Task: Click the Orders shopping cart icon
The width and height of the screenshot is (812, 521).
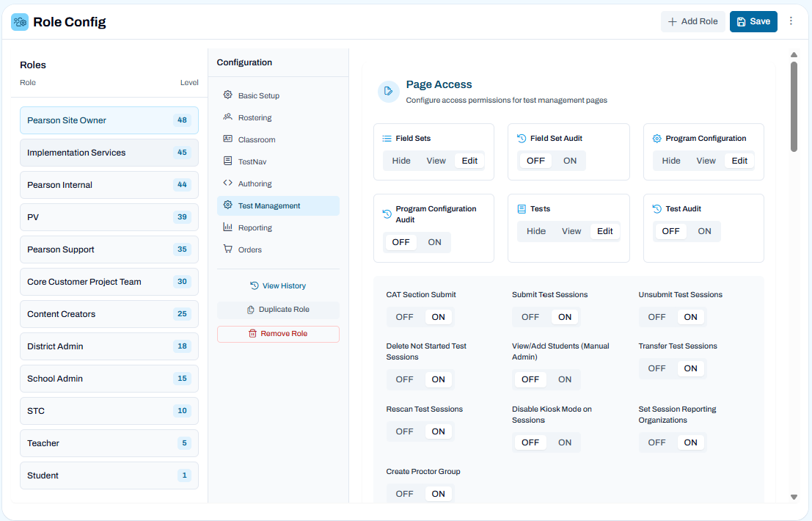Action: click(x=227, y=249)
